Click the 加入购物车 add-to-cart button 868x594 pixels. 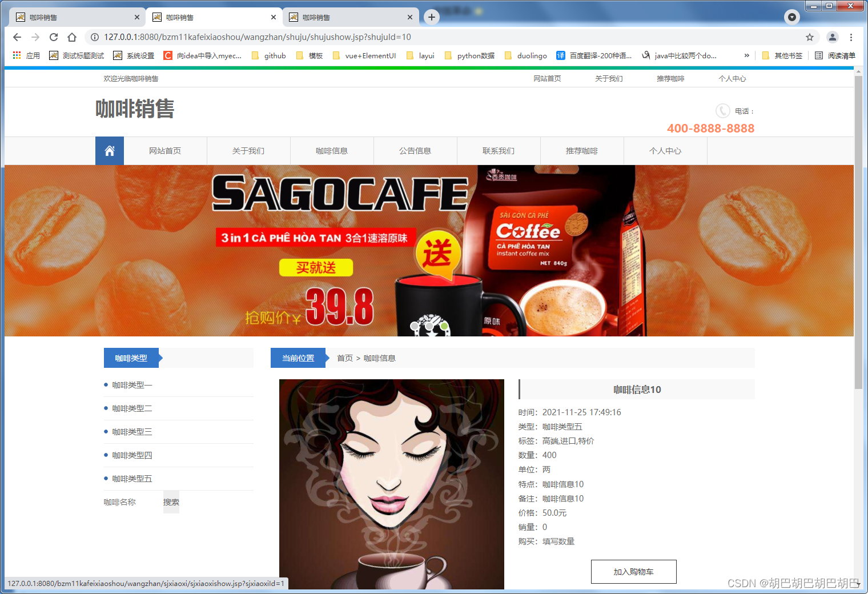point(634,572)
